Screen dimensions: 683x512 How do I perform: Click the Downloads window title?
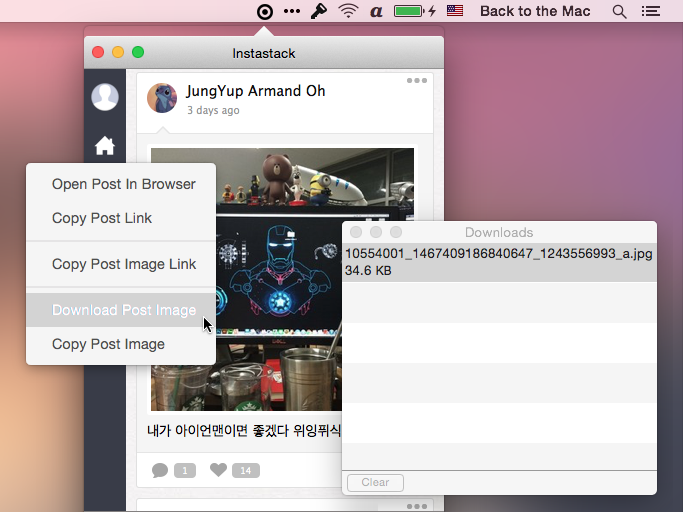pyautogui.click(x=499, y=232)
